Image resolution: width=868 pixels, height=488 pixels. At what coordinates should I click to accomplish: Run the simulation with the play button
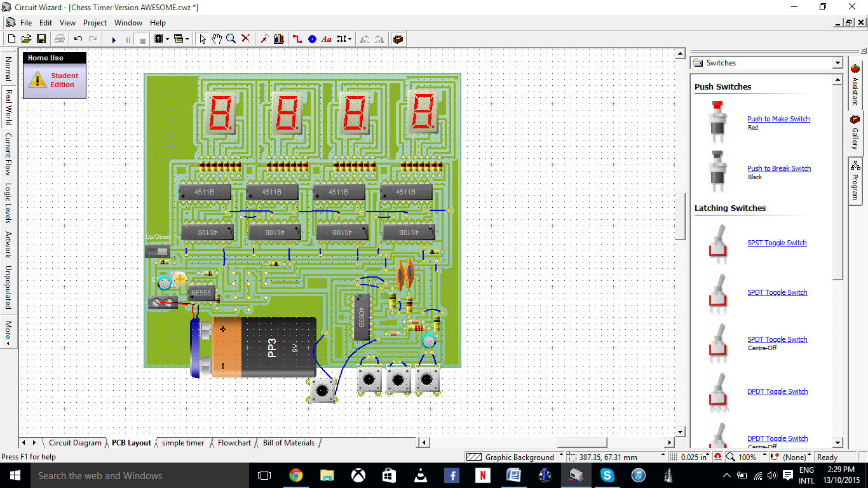(x=114, y=39)
